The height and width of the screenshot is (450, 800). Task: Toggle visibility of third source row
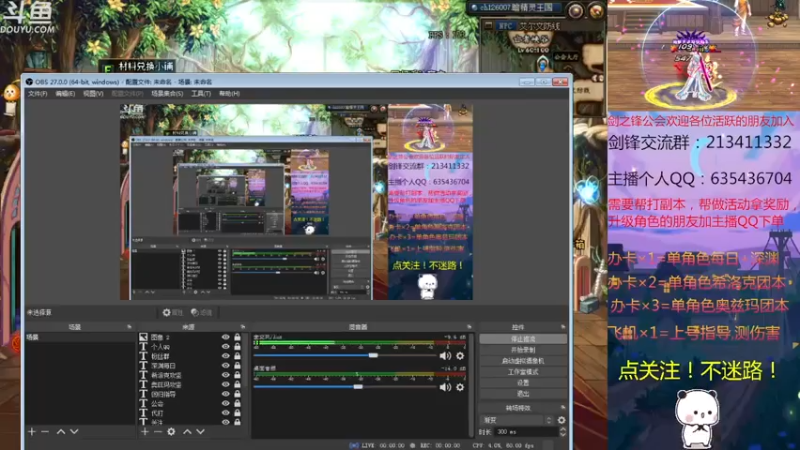[x=226, y=356]
